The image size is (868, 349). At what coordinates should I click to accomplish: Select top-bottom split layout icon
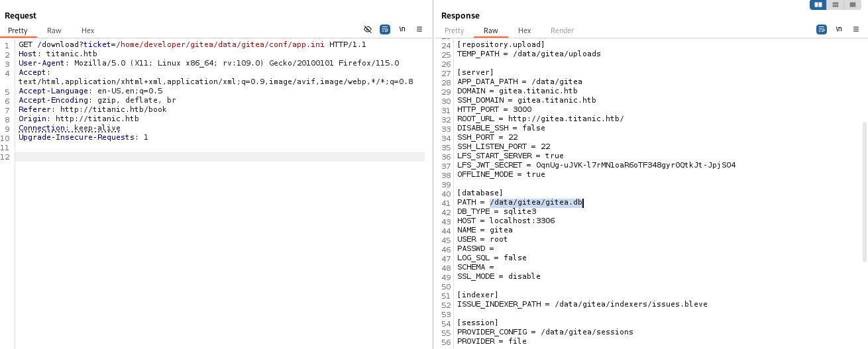tap(836, 5)
